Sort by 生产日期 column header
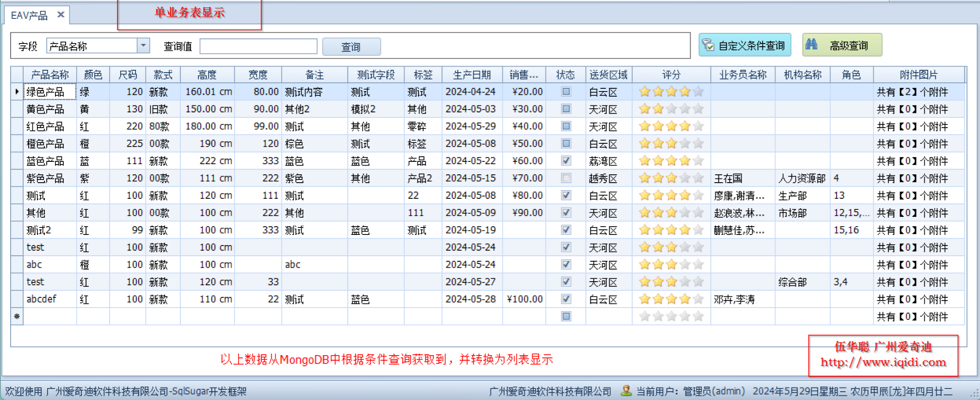980x400 pixels. (472, 74)
